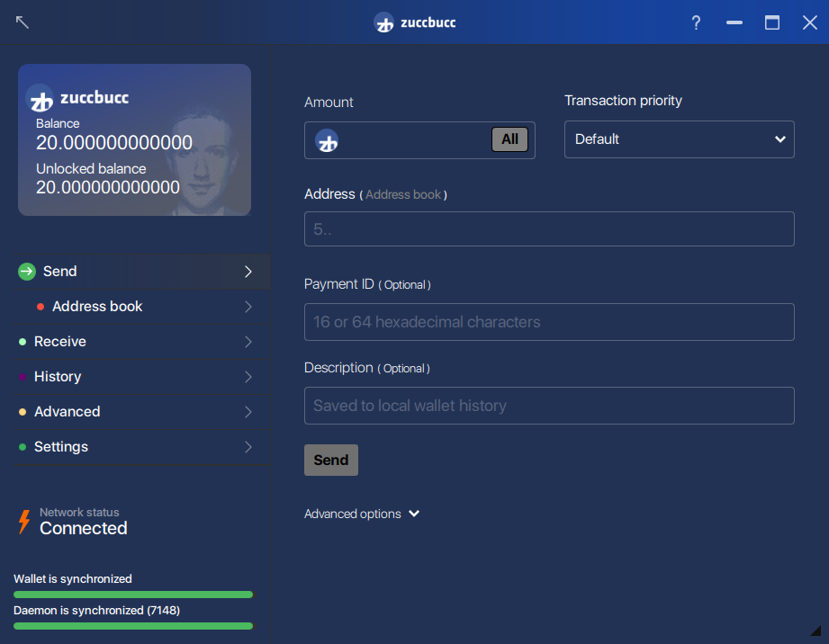Click the Wallet is synchronized text
Viewport: 829px width, 644px height.
[x=73, y=579]
